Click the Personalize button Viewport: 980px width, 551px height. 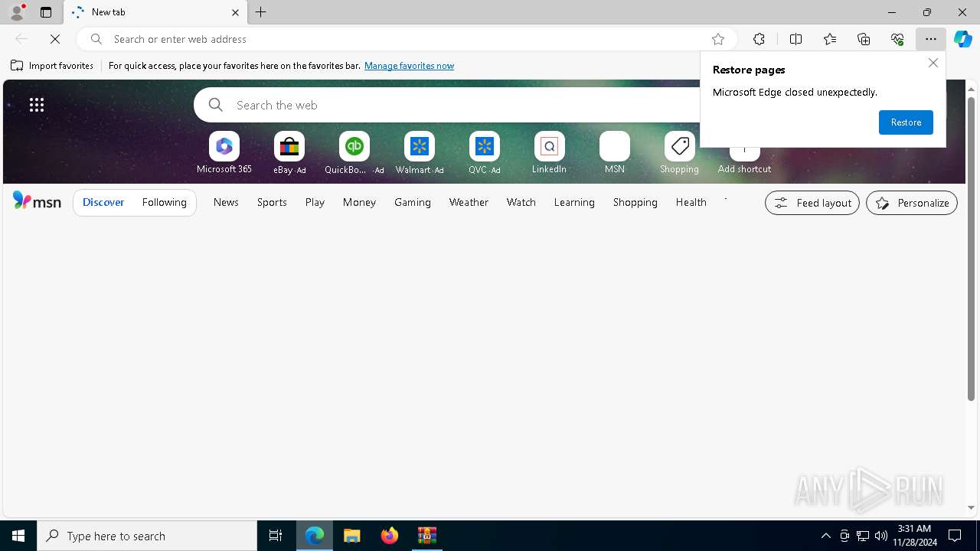tap(912, 203)
